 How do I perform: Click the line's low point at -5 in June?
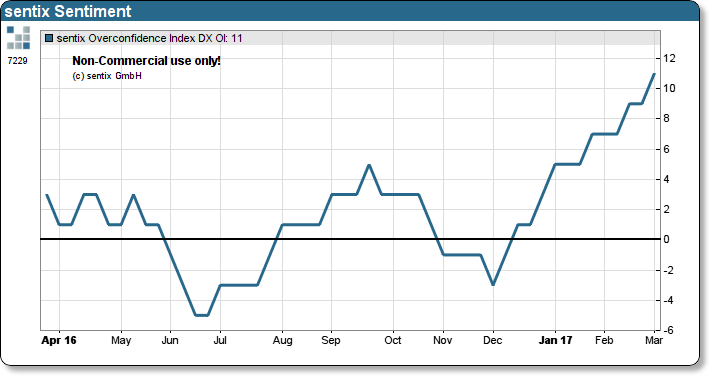(201, 315)
